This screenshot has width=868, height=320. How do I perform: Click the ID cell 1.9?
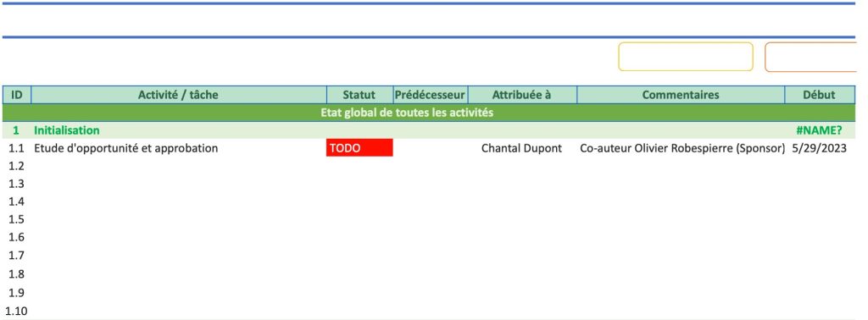pyautogui.click(x=17, y=293)
